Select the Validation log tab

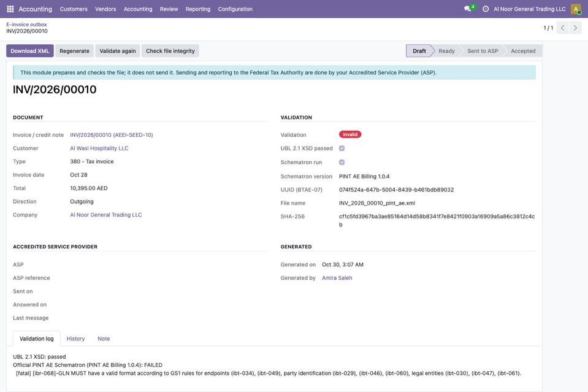37,339
